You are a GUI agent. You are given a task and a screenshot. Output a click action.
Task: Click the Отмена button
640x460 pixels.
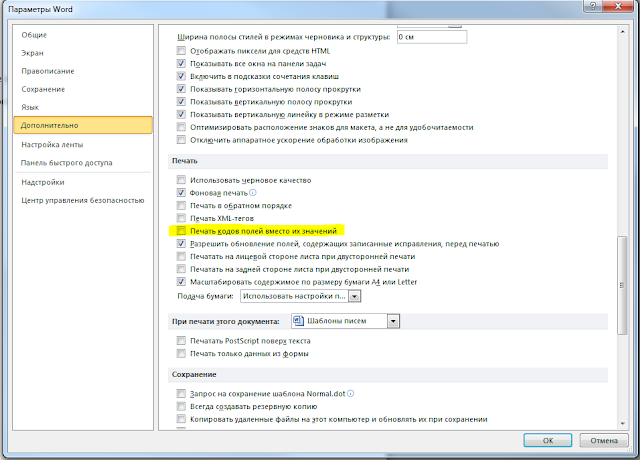pyautogui.click(x=604, y=440)
